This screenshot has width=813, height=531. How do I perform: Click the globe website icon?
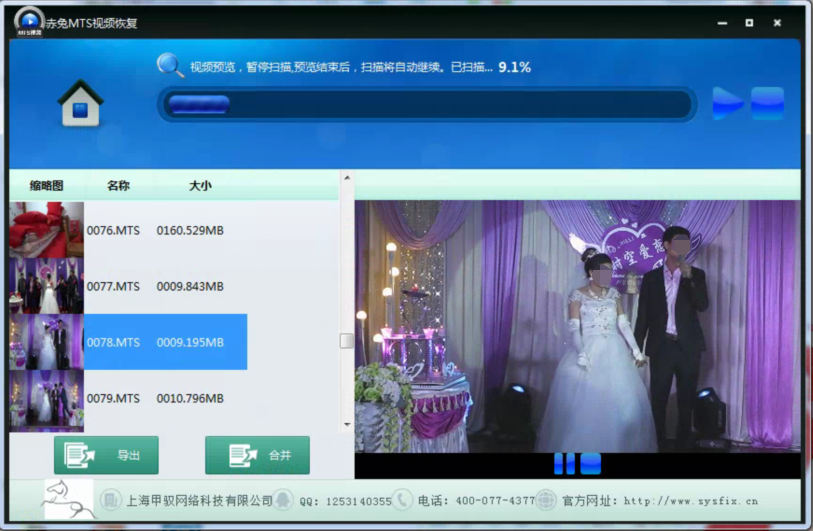pyautogui.click(x=546, y=500)
